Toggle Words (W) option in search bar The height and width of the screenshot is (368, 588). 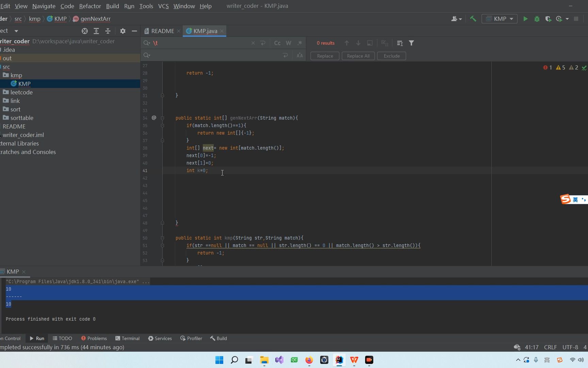pos(289,43)
